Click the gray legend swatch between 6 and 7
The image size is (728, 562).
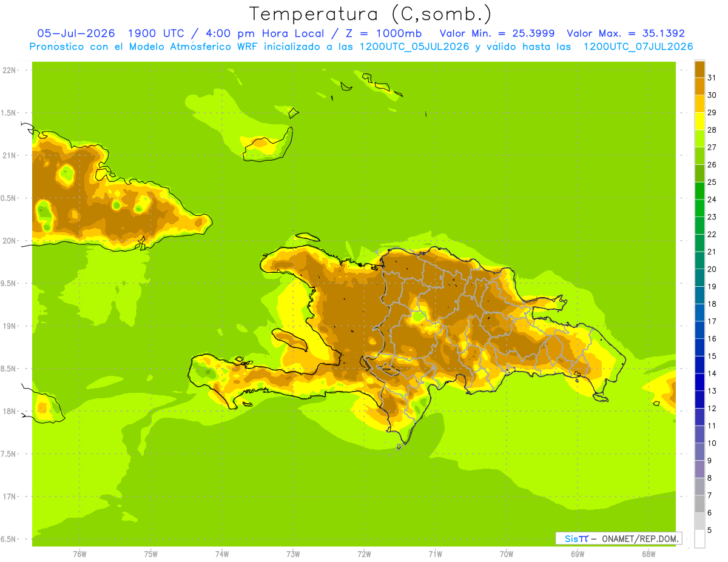(x=699, y=504)
